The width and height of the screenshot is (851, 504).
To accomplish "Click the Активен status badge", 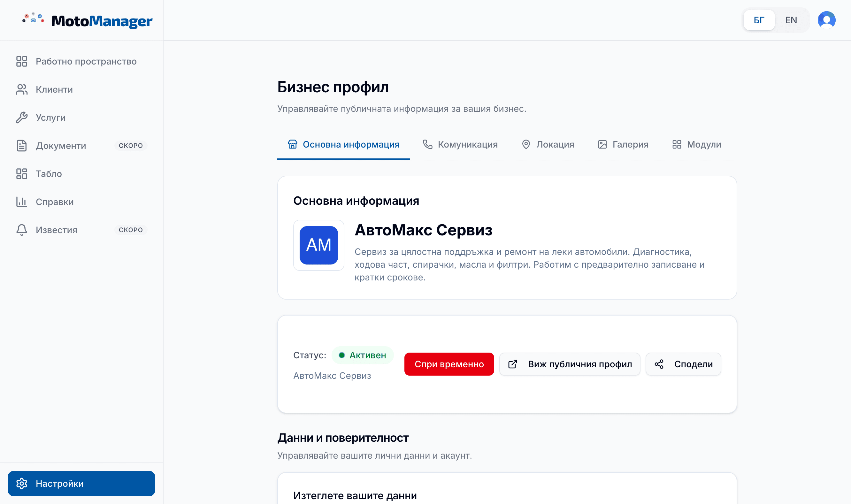I will (x=362, y=355).
